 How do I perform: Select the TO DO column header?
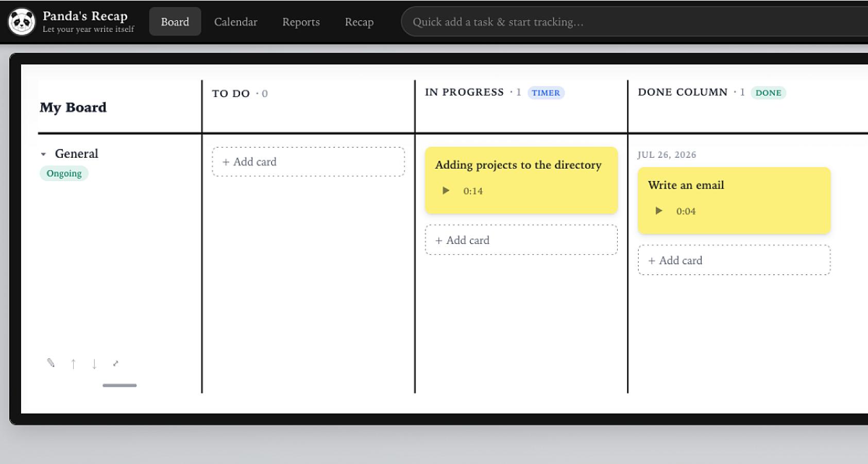pos(231,93)
